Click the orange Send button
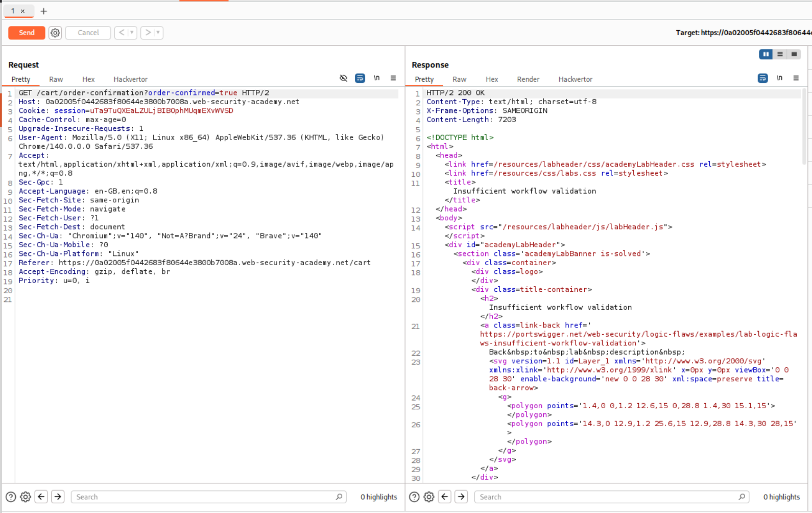Screen dimensions: 812x513 pos(27,33)
